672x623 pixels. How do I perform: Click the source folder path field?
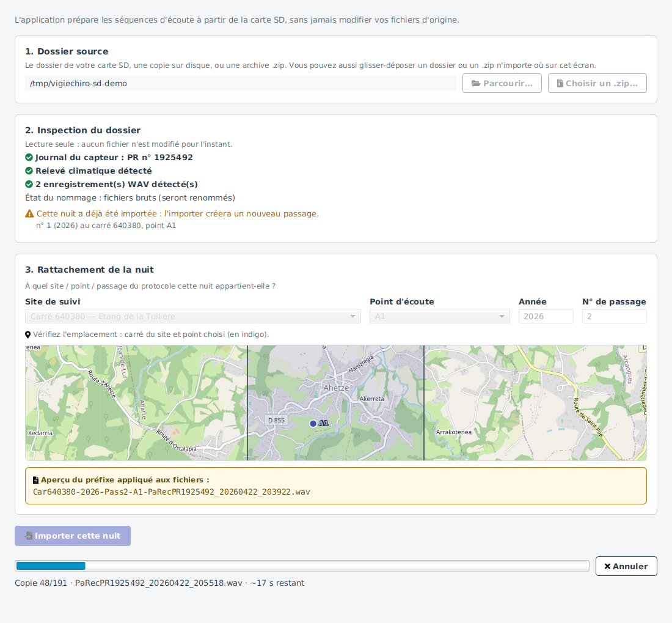(241, 83)
